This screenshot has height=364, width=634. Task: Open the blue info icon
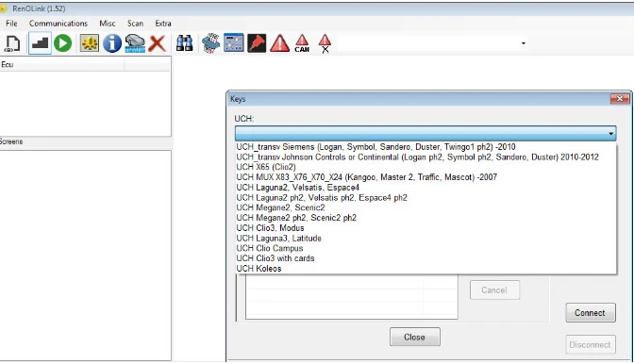pos(112,43)
